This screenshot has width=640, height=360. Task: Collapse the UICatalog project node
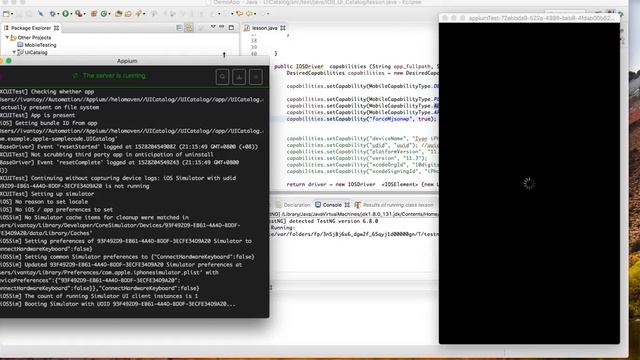pos(14,52)
